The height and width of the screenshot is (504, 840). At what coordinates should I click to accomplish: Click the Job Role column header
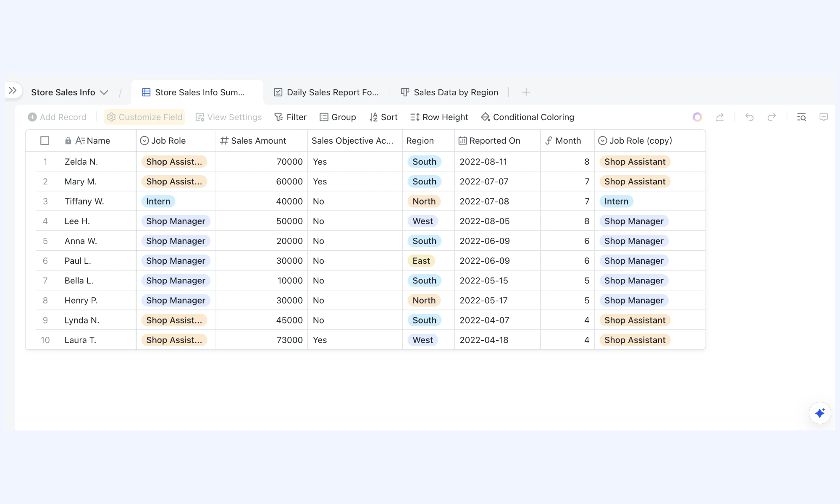pyautogui.click(x=176, y=141)
